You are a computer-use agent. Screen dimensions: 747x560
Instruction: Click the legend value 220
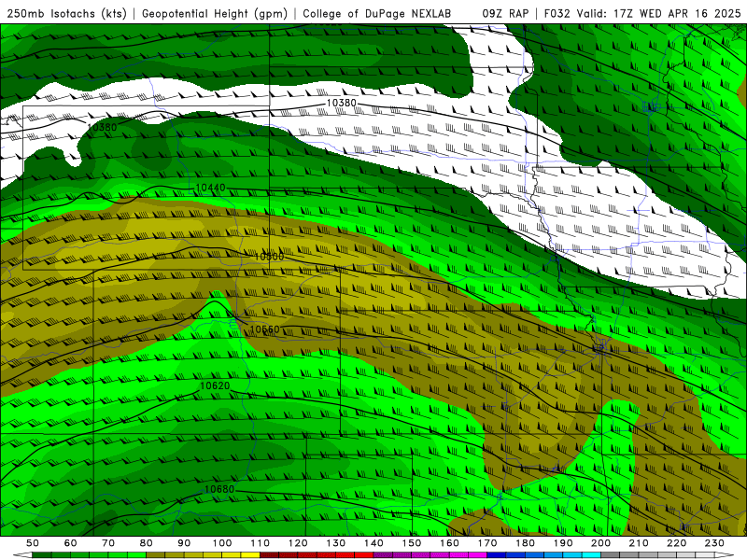click(x=677, y=543)
